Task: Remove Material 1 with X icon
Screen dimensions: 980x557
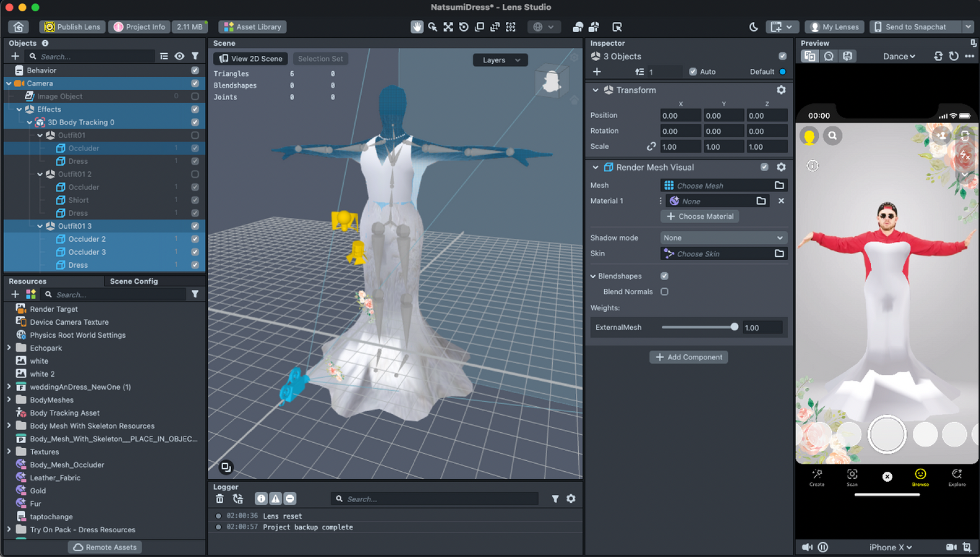Action: click(x=781, y=201)
